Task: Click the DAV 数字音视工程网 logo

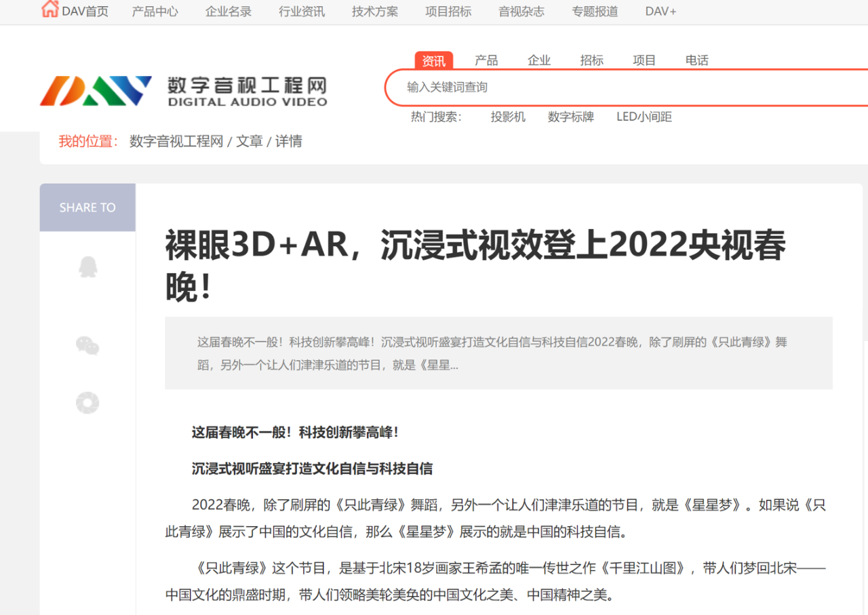Action: (x=183, y=89)
